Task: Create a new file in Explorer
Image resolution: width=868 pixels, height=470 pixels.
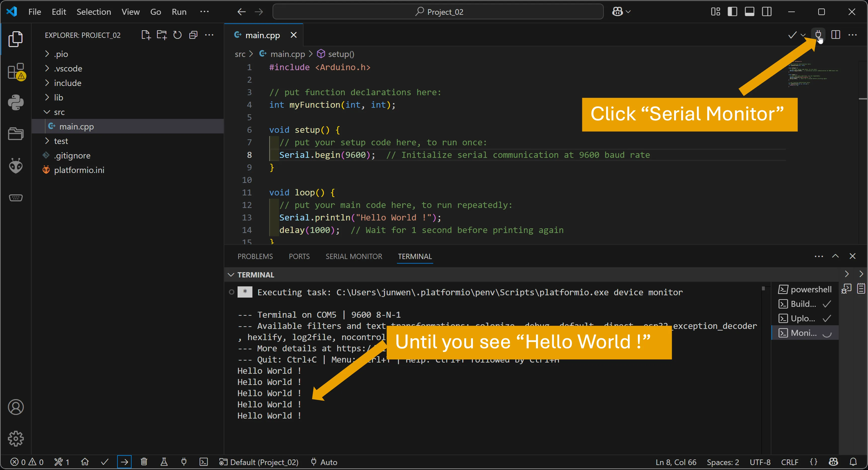Action: click(x=146, y=35)
